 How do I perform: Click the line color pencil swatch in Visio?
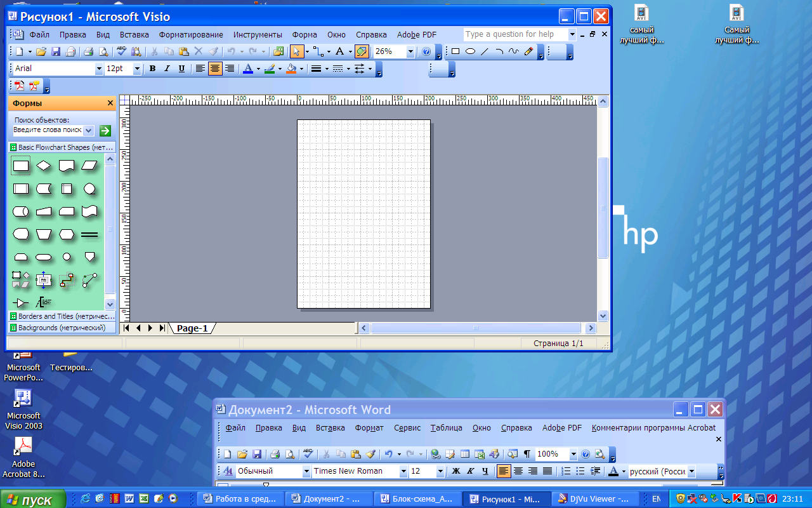(269, 69)
